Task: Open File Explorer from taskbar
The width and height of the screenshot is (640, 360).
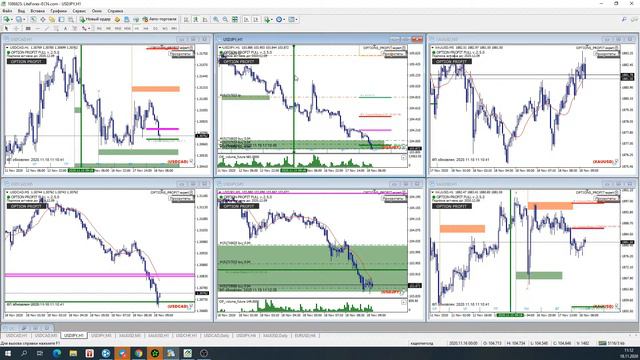Action: coord(73,353)
